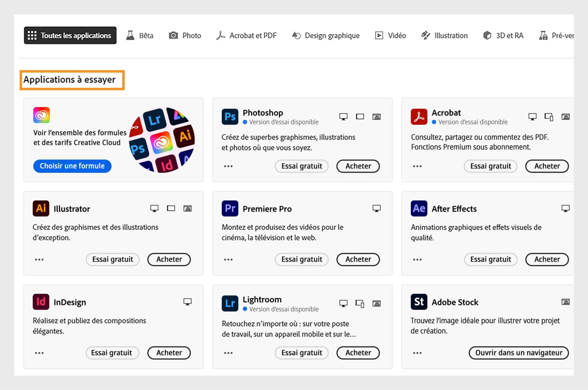Click InDesign desktop platform icon

click(187, 302)
